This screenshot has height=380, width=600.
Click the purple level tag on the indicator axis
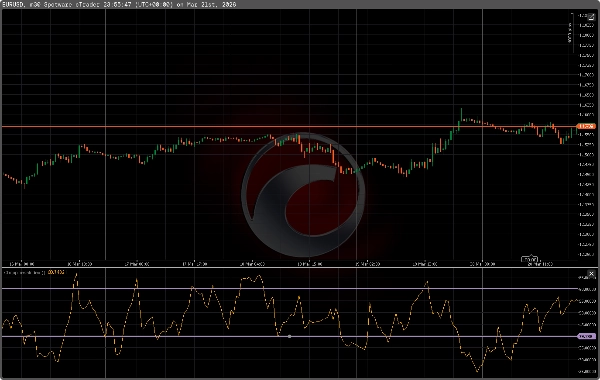(586, 336)
